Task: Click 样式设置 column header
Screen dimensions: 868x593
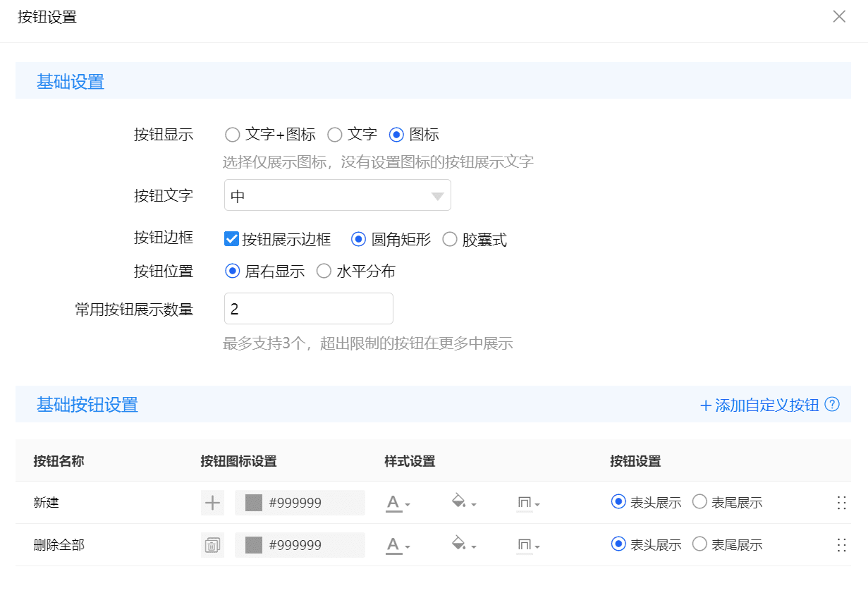Action: tap(410, 461)
